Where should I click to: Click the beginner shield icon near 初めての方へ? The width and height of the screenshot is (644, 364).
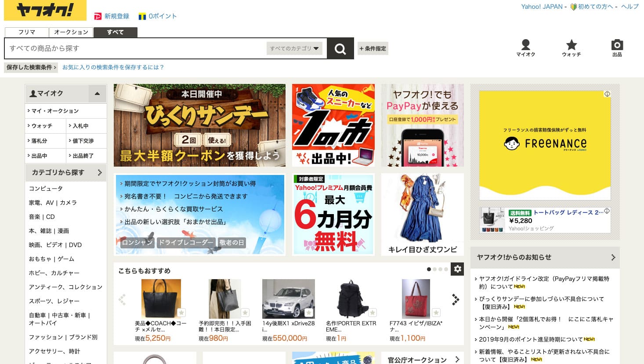tap(573, 7)
